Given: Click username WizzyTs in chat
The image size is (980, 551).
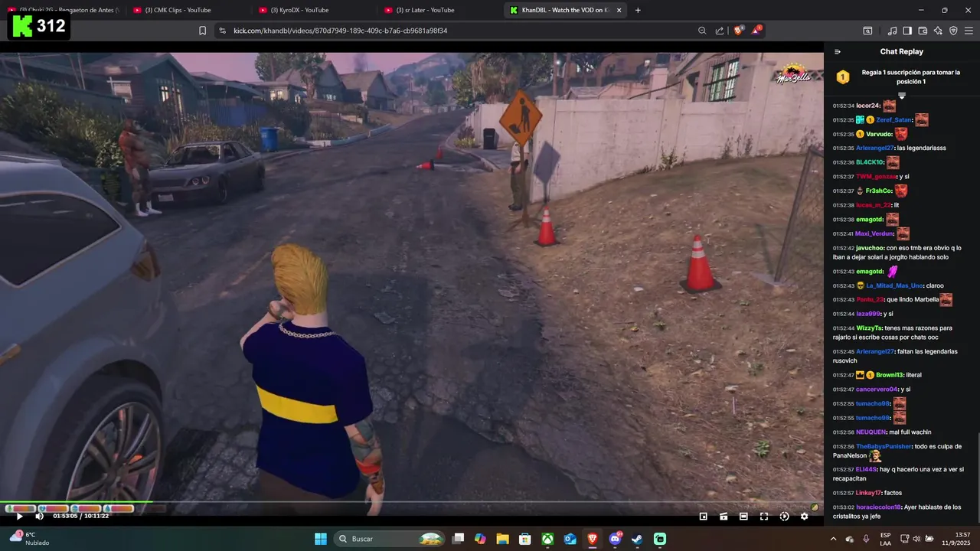Looking at the screenshot, I should [x=869, y=328].
